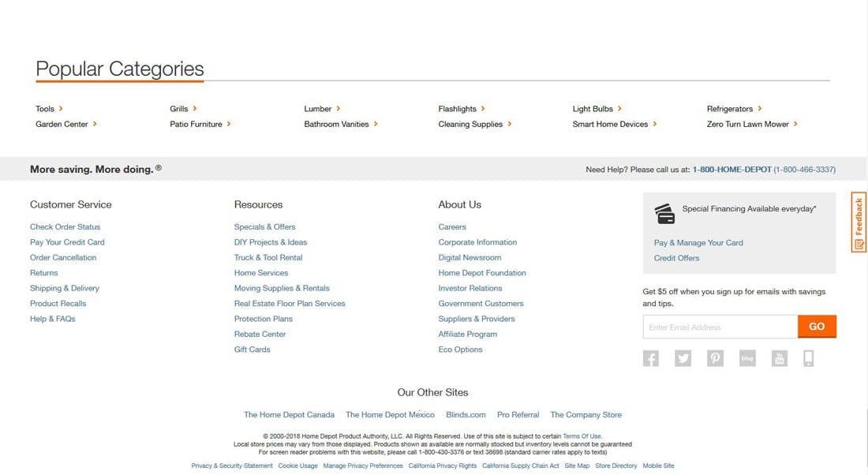868x475 pixels.
Task: Open The Company Store
Action: [586, 415]
